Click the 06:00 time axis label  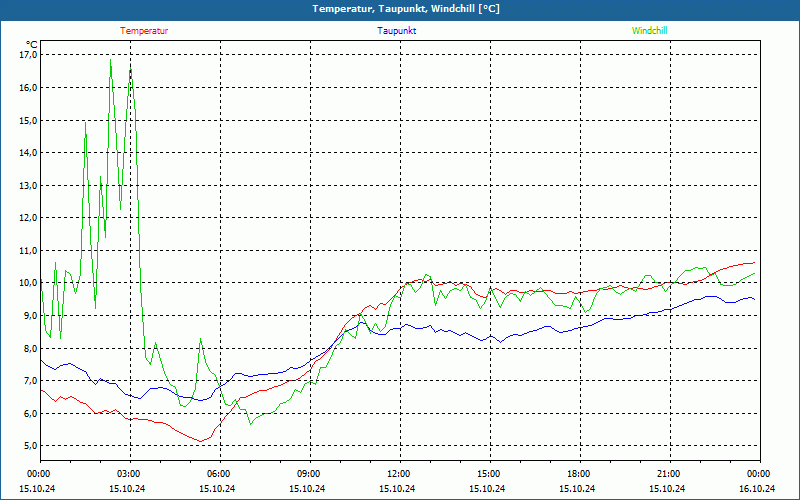pos(220,474)
